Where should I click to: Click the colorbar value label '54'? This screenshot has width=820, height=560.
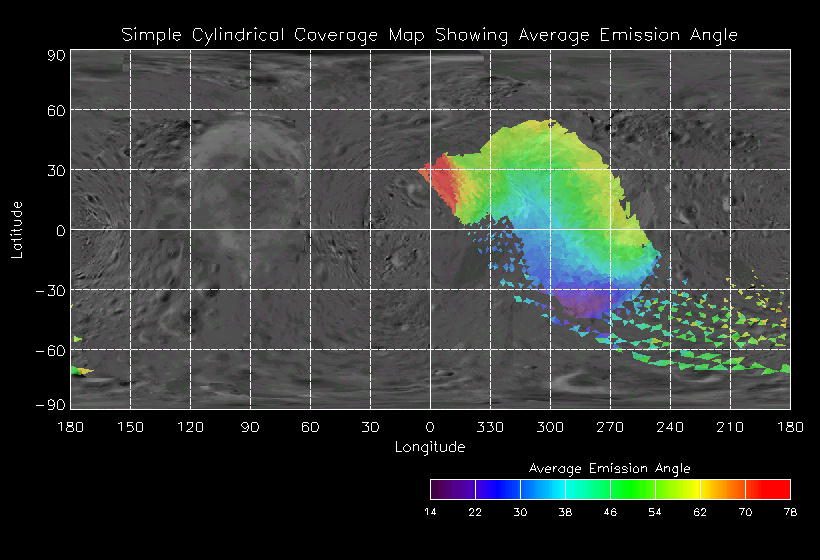pos(655,512)
